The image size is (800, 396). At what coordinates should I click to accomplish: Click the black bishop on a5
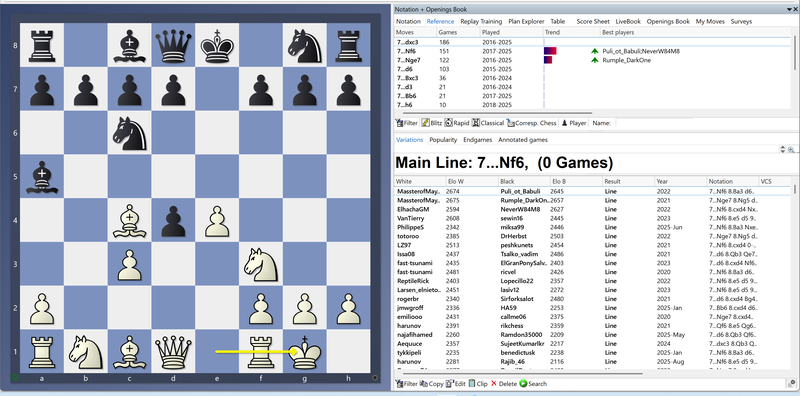click(42, 177)
